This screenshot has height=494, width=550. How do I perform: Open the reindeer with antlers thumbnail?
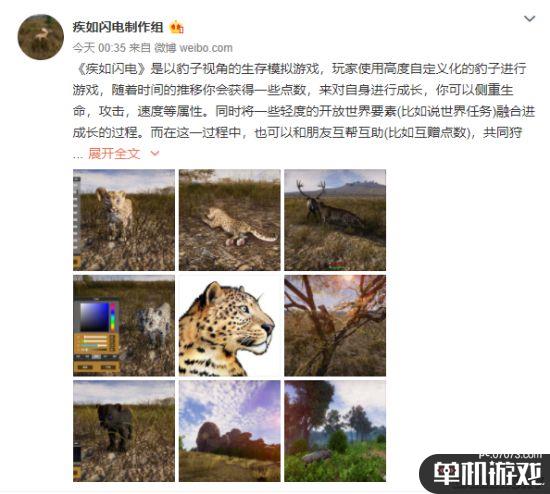coord(335,220)
